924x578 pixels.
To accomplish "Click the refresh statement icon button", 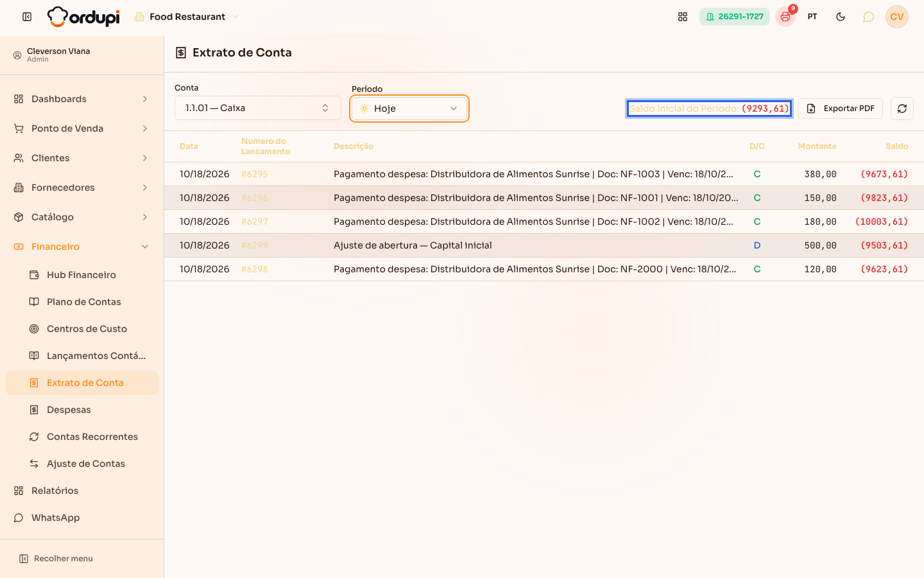I will pos(902,109).
